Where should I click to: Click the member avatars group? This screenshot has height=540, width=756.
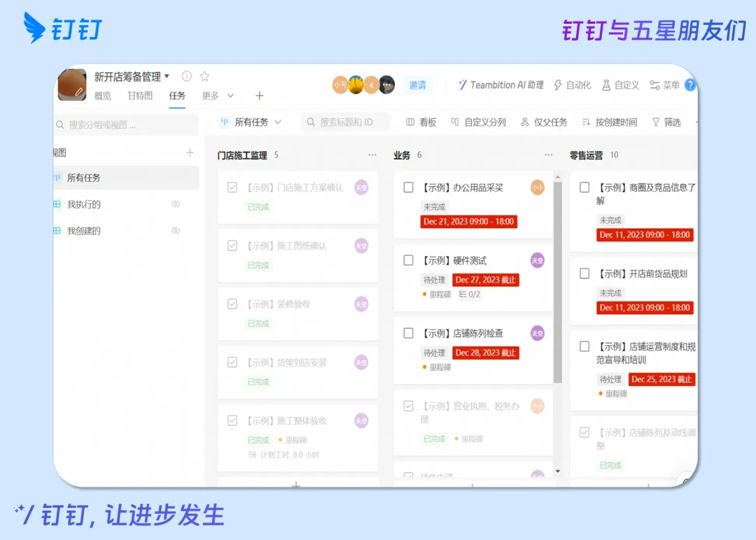pos(363,85)
